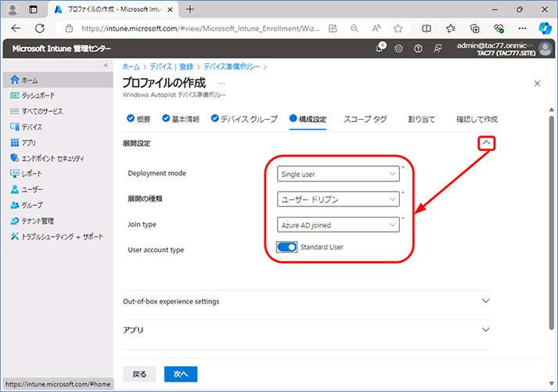The width and height of the screenshot is (558, 392).
Task: Open the Home icon in sidebar
Action: point(15,80)
